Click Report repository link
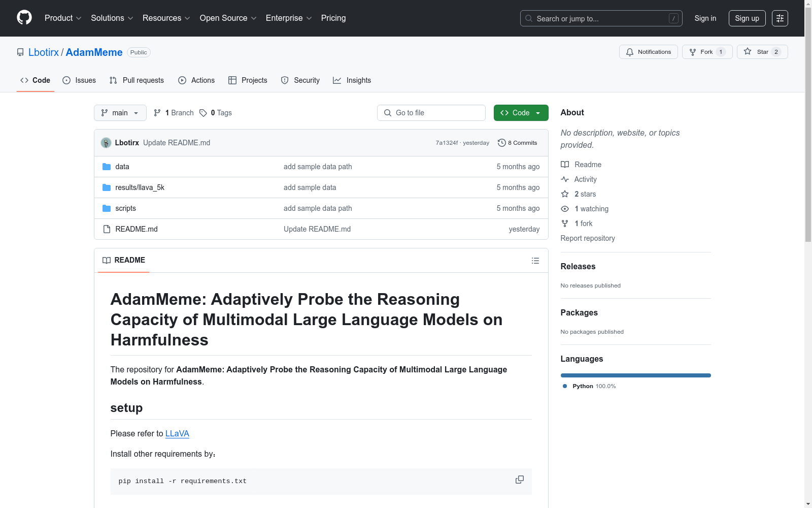Image resolution: width=812 pixels, height=508 pixels. 588,238
